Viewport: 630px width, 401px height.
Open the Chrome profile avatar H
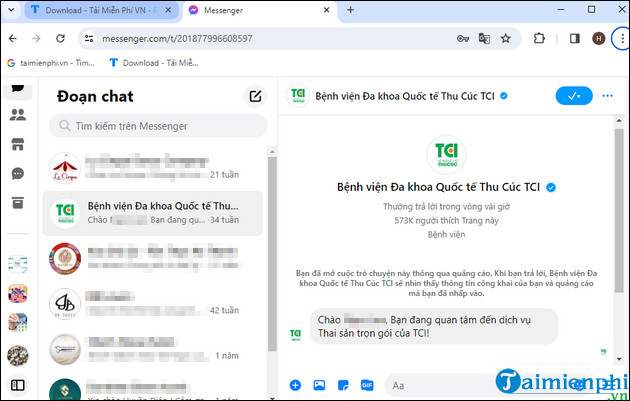[599, 39]
